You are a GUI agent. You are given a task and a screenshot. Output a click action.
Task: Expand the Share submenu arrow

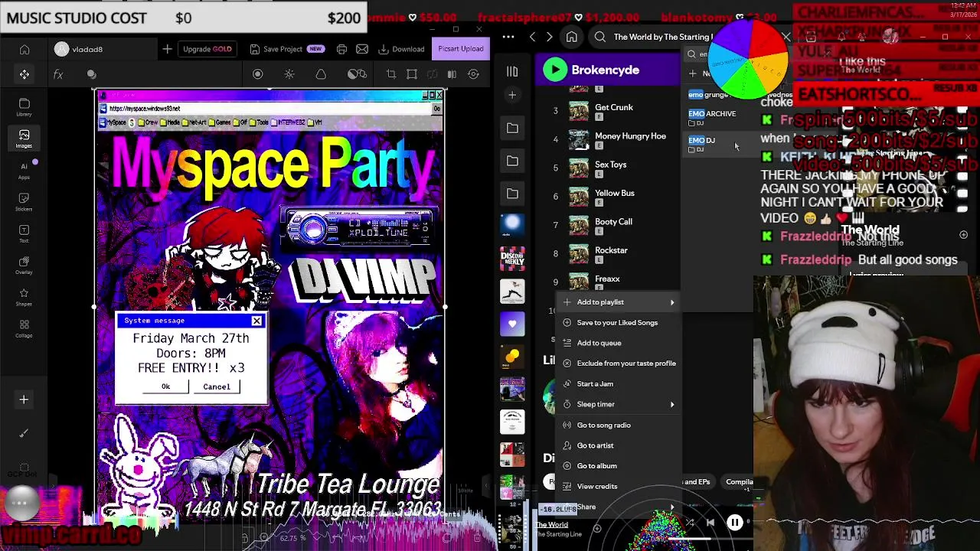tap(672, 507)
